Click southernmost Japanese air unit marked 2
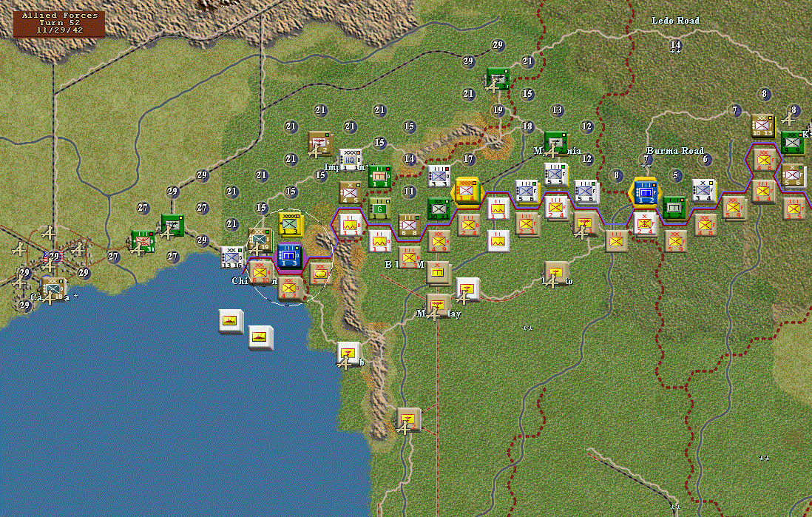This screenshot has width=812, height=517. [407, 419]
